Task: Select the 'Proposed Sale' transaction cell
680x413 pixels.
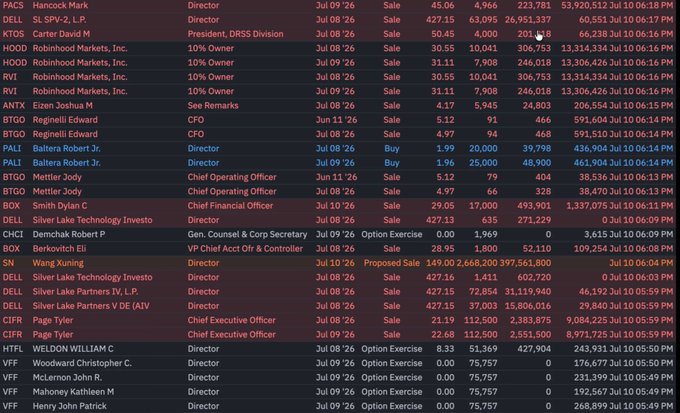Action: point(392,263)
